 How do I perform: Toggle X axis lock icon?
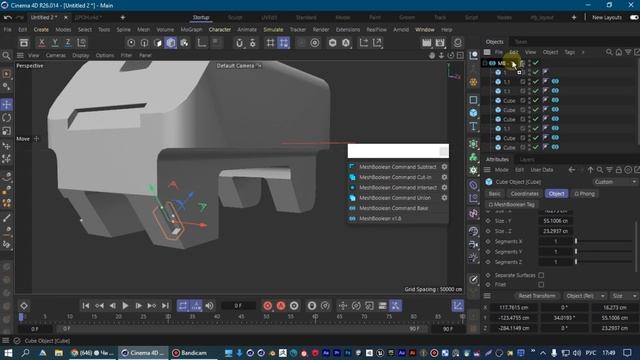pos(41,42)
